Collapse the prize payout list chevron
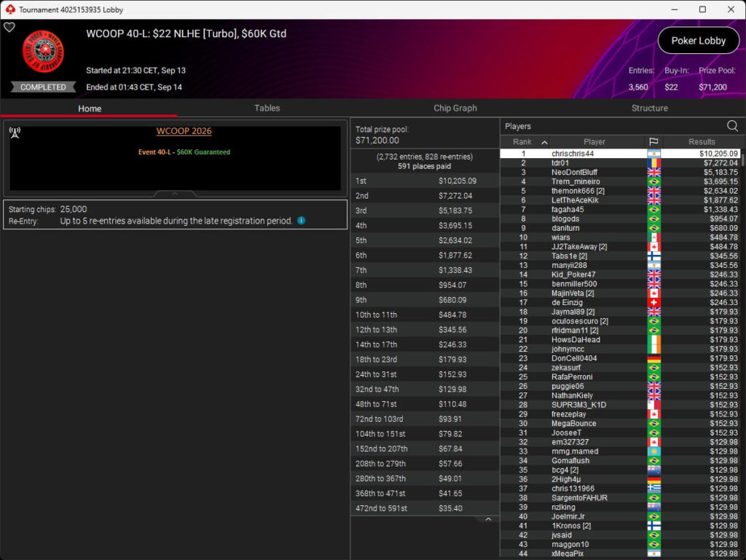746x560 pixels. click(488, 520)
